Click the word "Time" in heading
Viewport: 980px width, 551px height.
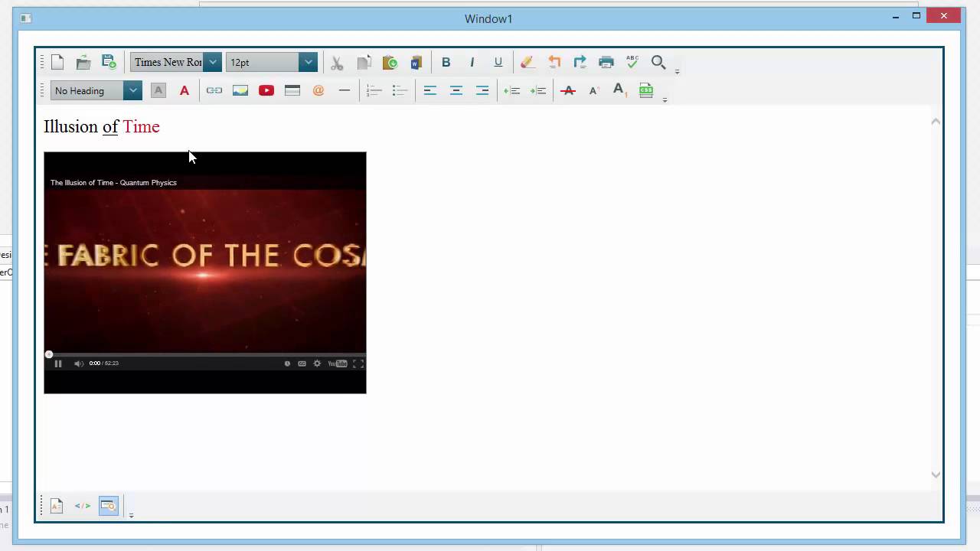[x=142, y=126]
